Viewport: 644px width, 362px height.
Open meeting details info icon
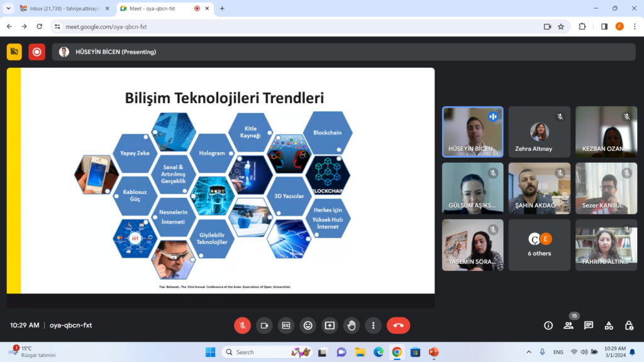[548, 326]
